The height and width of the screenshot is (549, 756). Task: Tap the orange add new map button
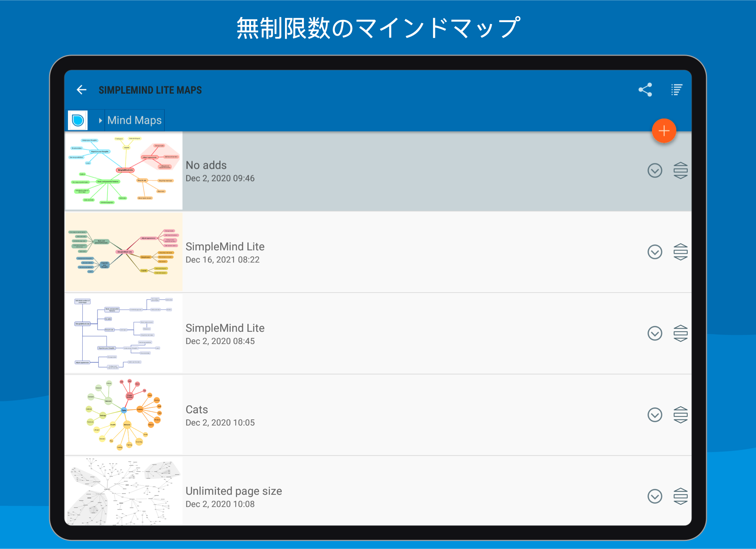tap(664, 131)
